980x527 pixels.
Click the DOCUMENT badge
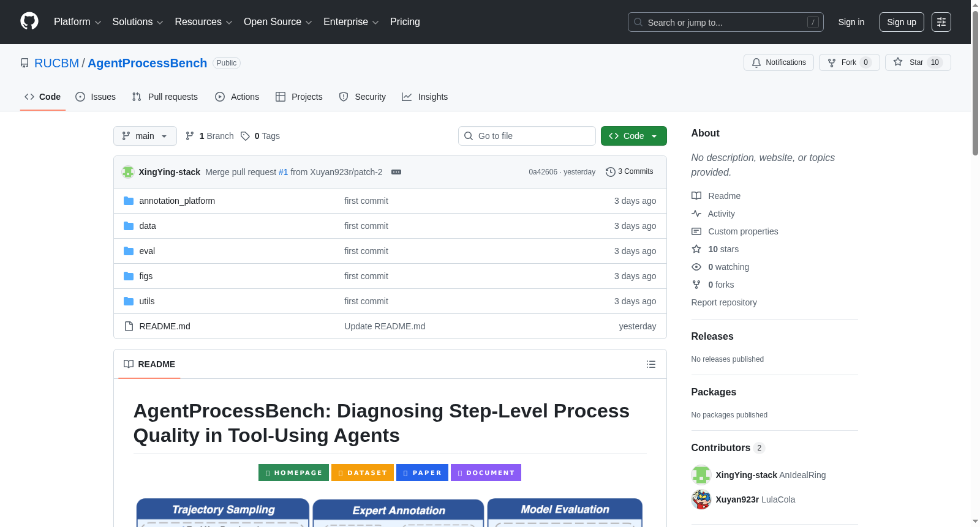point(486,473)
